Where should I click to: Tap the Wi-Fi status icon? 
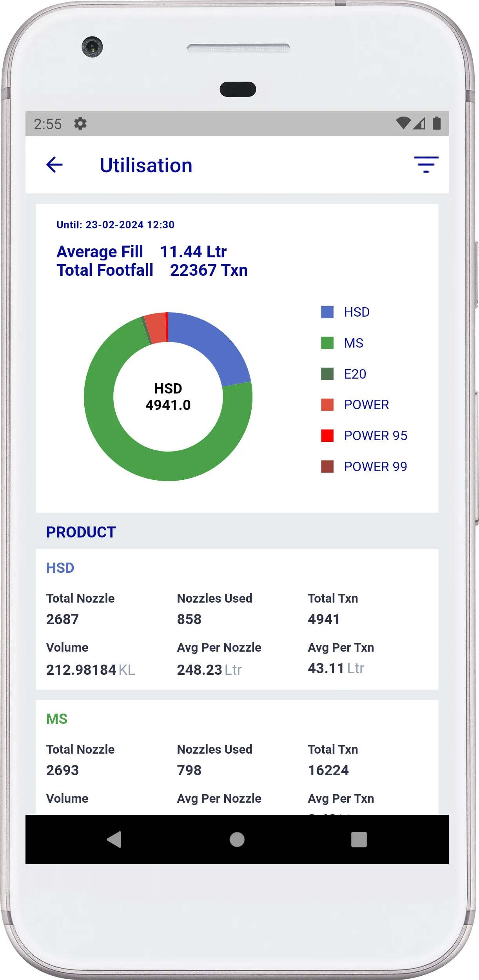(x=403, y=123)
